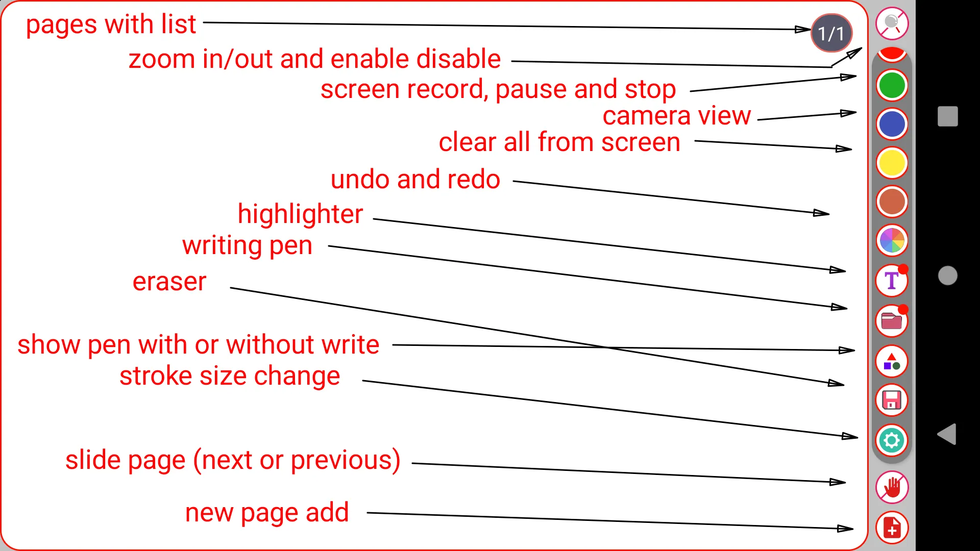Open the shapes panel
This screenshot has width=980, height=551.
[x=891, y=361]
